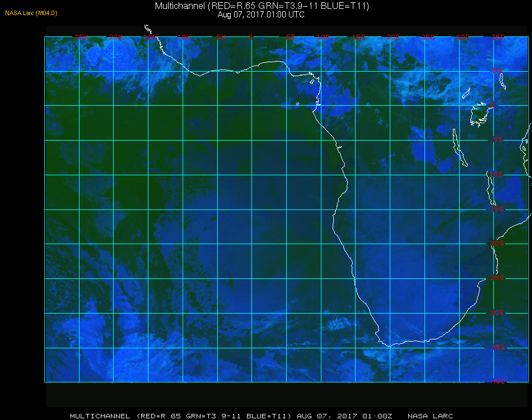The image size is (532, 420).
Task: Click the "NASA LARC" text in the bottom caption
Action: [x=430, y=416]
